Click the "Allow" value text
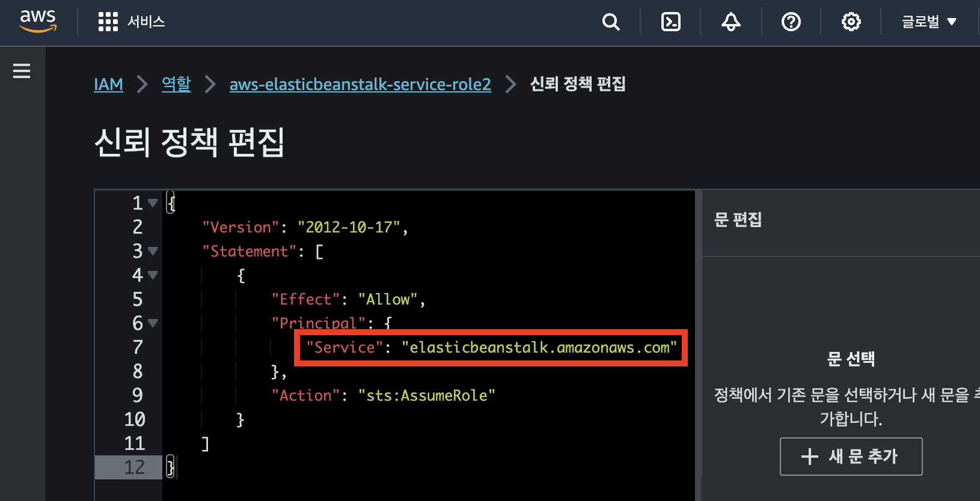The height and width of the screenshot is (501, 980). [388, 299]
